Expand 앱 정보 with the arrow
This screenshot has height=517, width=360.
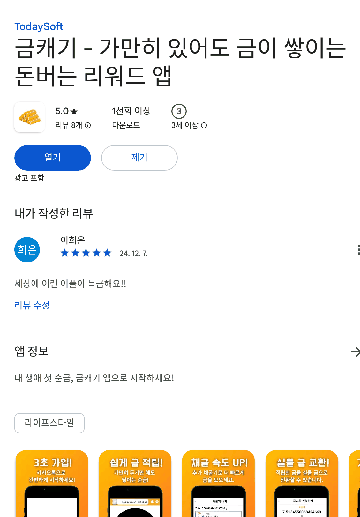coord(355,351)
